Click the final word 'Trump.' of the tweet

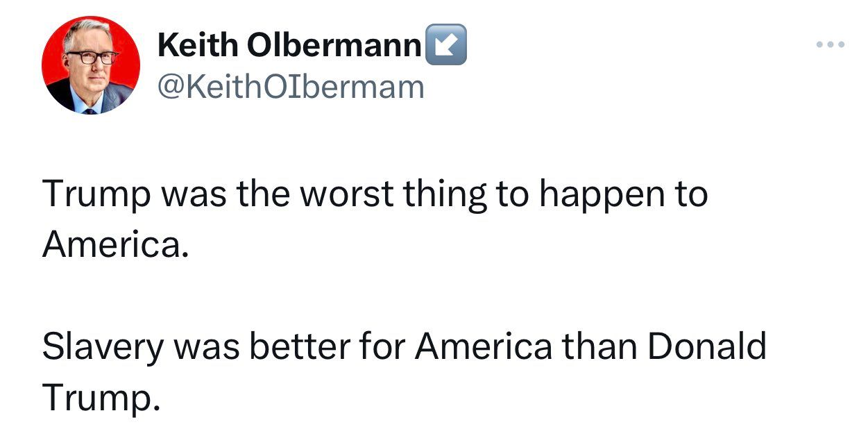pos(101,397)
